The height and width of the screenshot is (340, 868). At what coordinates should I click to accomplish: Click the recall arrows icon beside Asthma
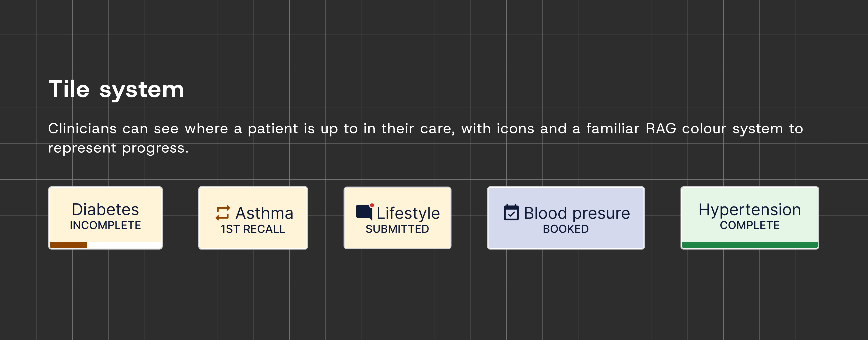(x=223, y=213)
